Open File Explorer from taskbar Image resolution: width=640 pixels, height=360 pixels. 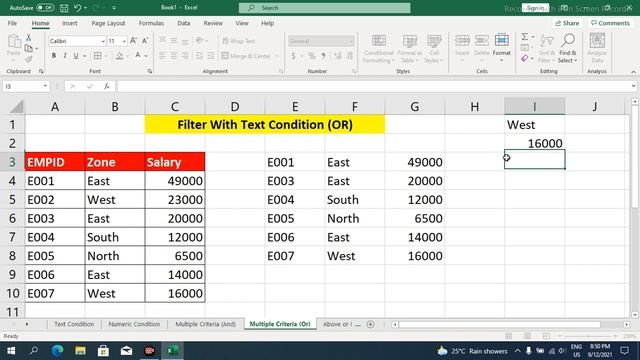80,351
